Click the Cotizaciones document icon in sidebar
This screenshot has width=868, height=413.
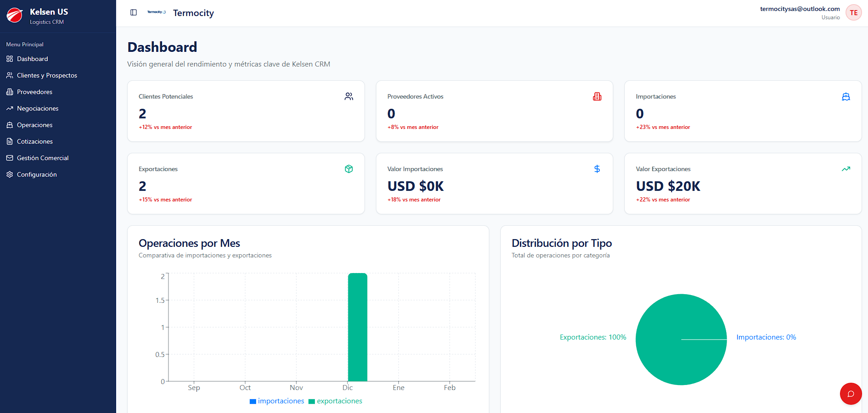(10, 141)
